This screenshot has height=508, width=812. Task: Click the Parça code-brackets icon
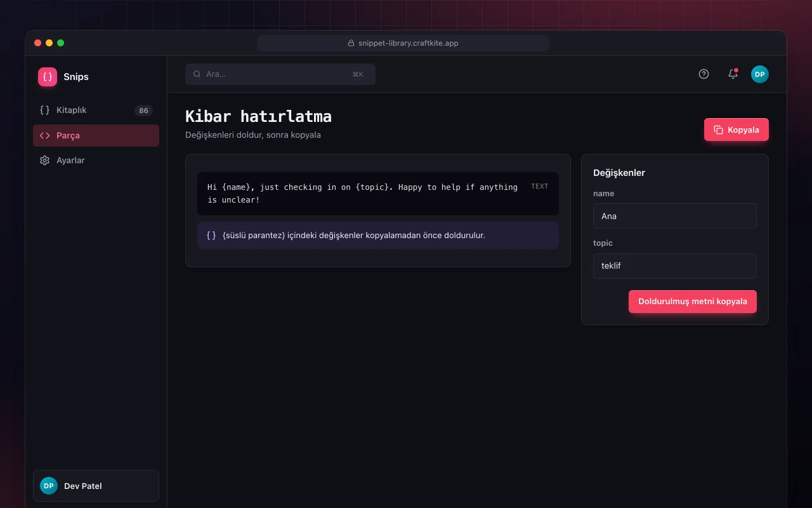(x=44, y=135)
